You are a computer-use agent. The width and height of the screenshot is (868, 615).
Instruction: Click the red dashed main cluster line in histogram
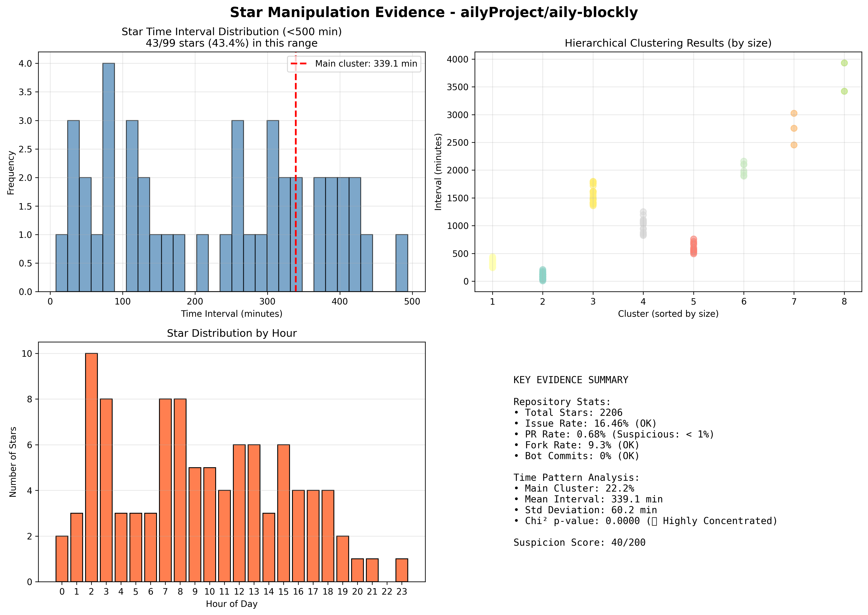tap(296, 172)
